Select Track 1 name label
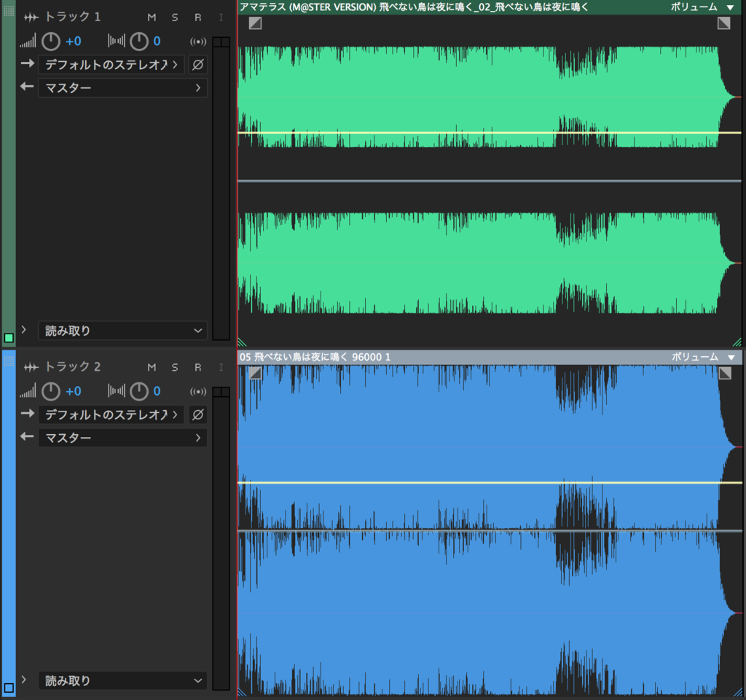The image size is (746, 700). click(x=73, y=17)
